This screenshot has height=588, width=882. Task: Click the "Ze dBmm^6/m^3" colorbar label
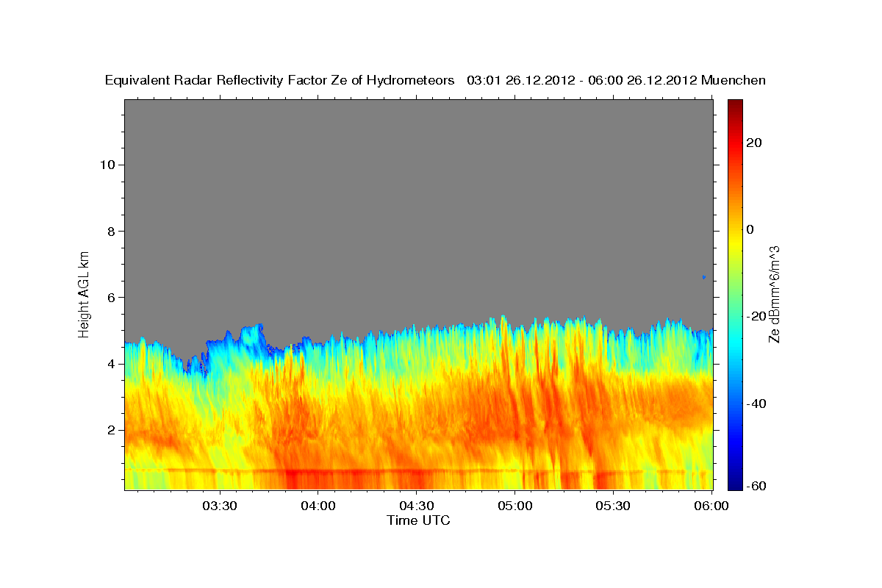(774, 294)
